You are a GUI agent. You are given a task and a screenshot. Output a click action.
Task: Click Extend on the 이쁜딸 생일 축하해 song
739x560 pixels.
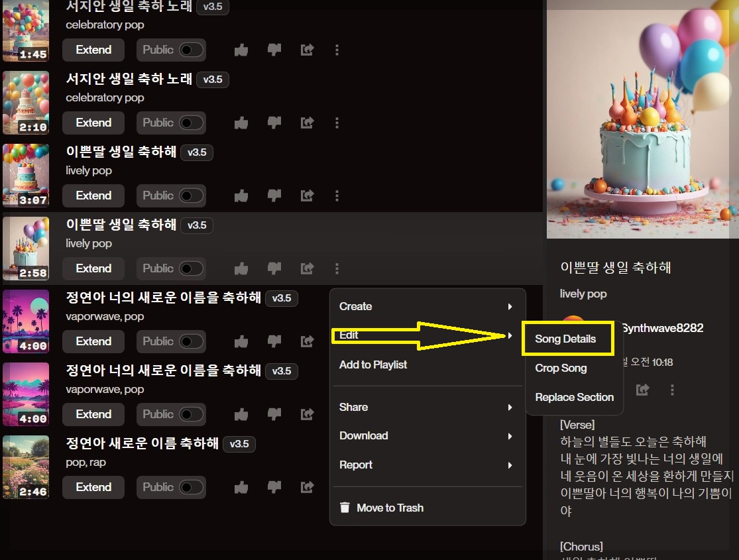[93, 196]
